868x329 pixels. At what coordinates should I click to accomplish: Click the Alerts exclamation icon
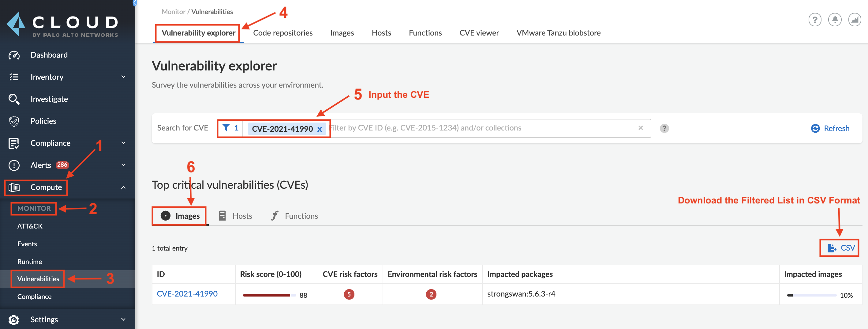[x=14, y=165]
